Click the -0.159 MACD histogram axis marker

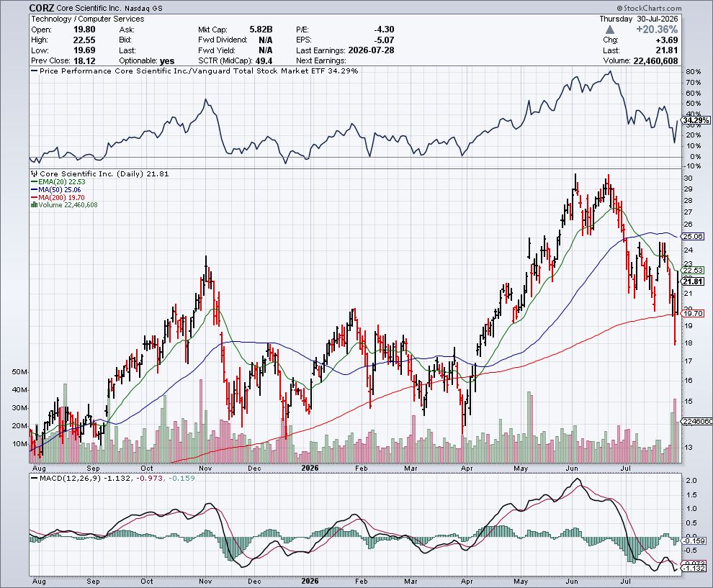695,540
